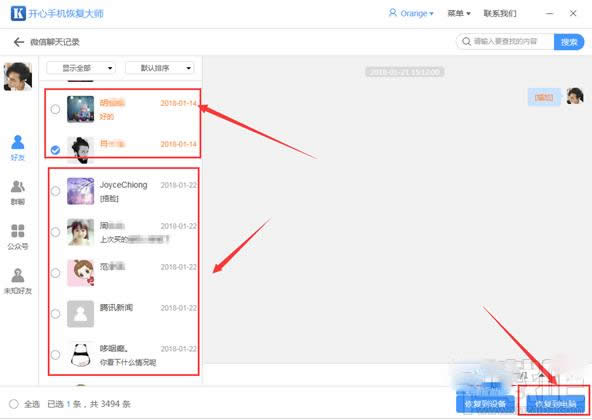This screenshot has width=592, height=420.
Task: Expand the 显示全部 filter dropdown
Action: pos(81,68)
